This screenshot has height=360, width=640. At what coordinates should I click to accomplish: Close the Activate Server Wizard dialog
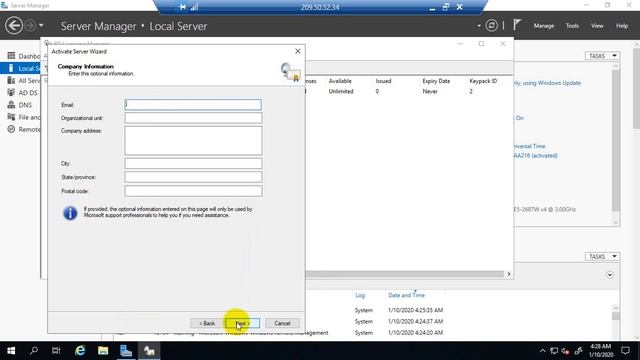(x=298, y=51)
